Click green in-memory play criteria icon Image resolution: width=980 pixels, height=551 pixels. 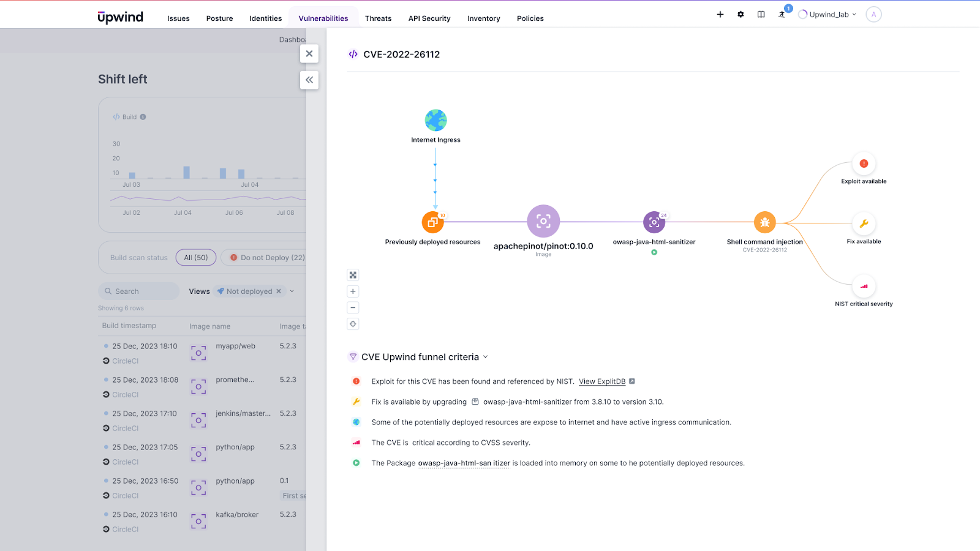pyautogui.click(x=356, y=463)
